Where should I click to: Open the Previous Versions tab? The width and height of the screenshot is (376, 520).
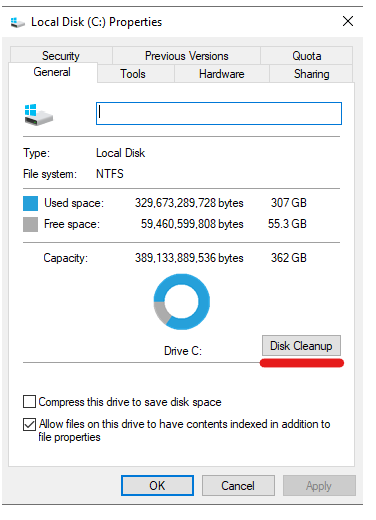pyautogui.click(x=187, y=55)
